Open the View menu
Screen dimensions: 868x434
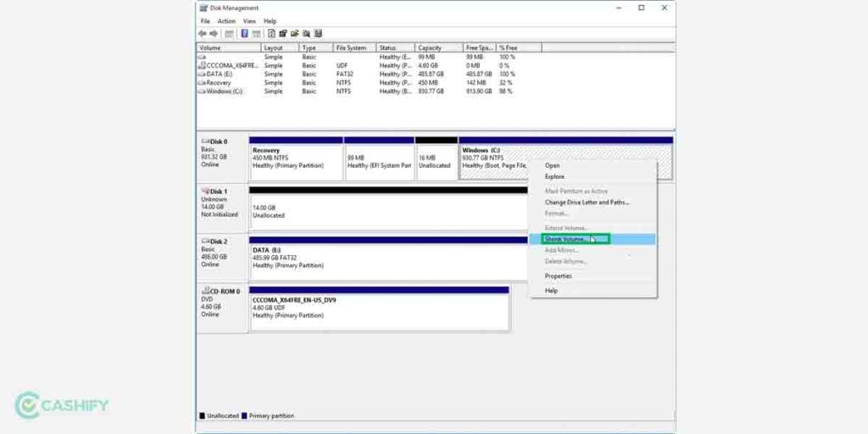(250, 21)
